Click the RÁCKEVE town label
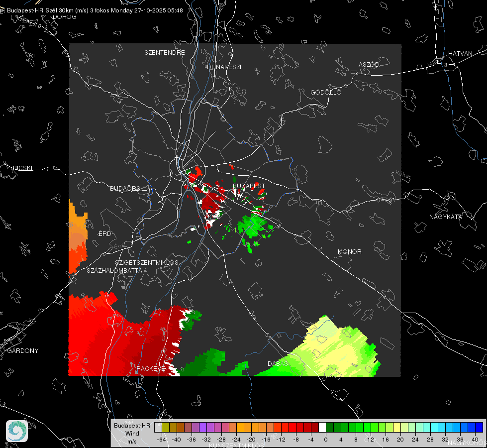 point(151,369)
